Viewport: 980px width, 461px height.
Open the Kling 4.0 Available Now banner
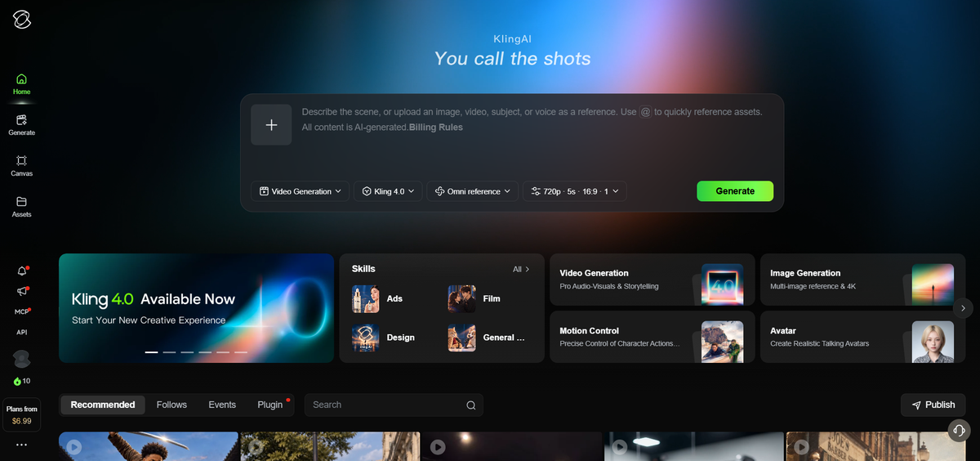[x=196, y=308]
